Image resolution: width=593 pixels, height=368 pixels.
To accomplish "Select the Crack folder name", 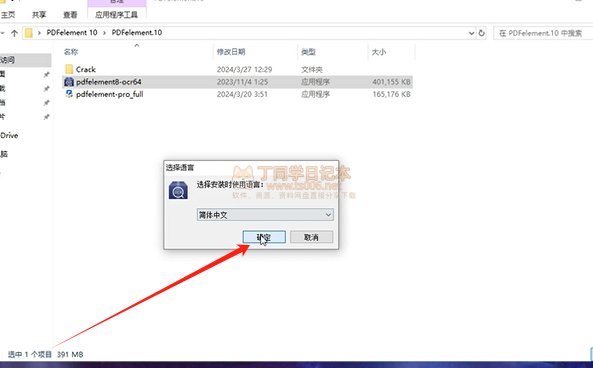I will [86, 70].
